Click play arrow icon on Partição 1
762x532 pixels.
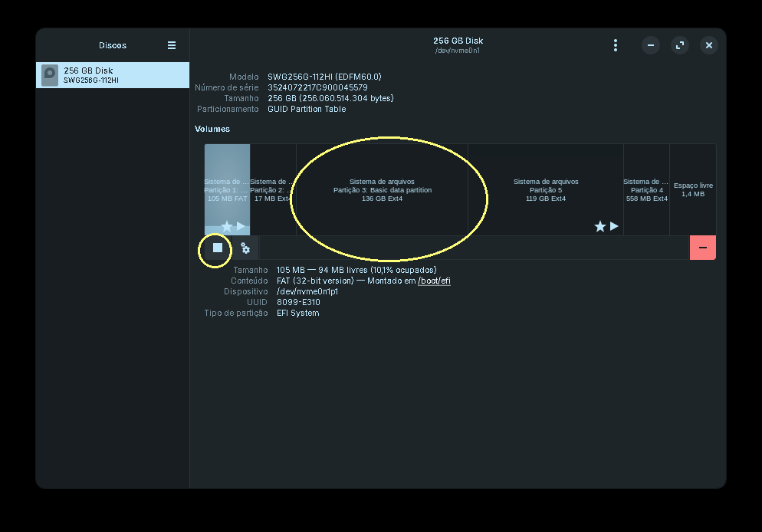(241, 226)
